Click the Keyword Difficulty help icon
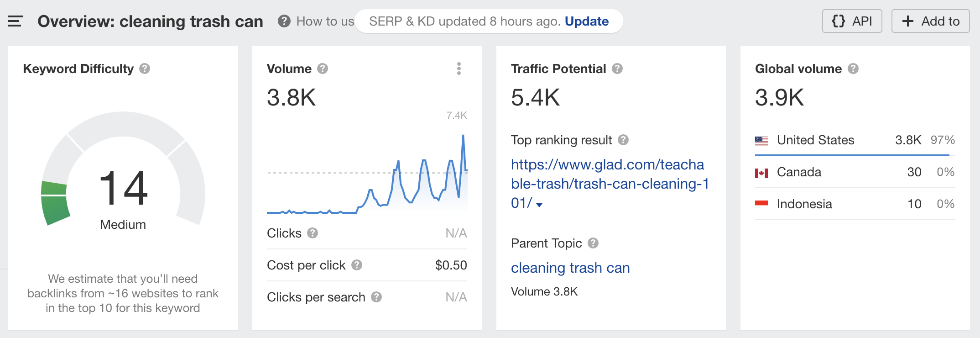 click(145, 69)
